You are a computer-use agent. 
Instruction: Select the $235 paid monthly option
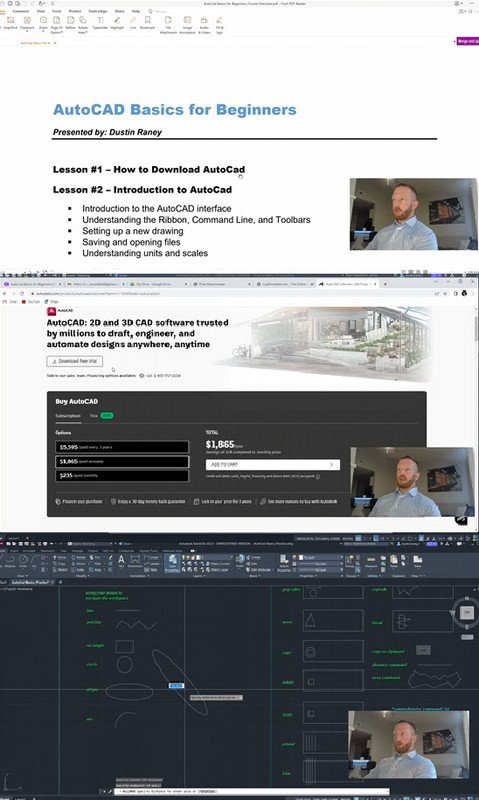coord(122,476)
